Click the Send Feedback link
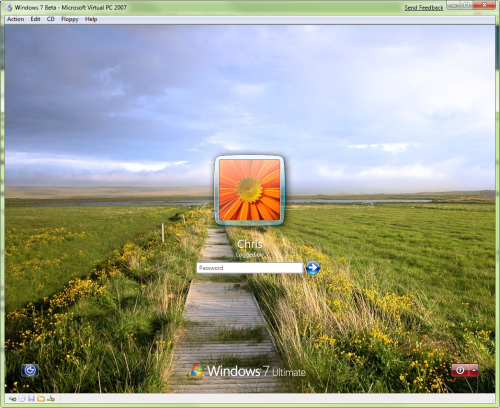500x408 pixels. (x=424, y=7)
